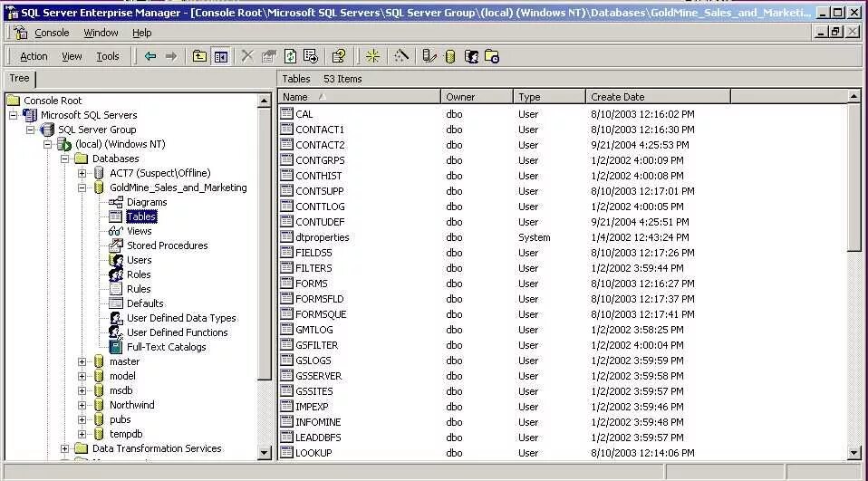Image resolution: width=868 pixels, height=481 pixels.
Task: Click the Help toolbar icon
Action: (x=339, y=56)
